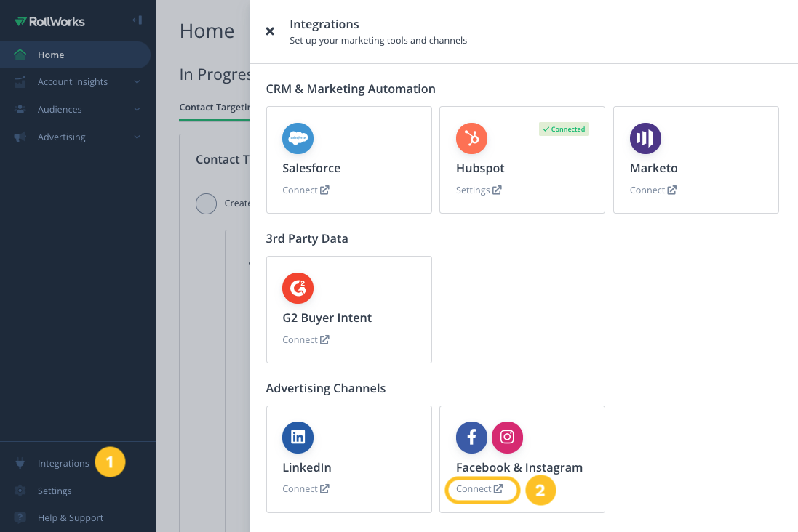
Task: Expand the Account Insights section
Action: pos(137,81)
